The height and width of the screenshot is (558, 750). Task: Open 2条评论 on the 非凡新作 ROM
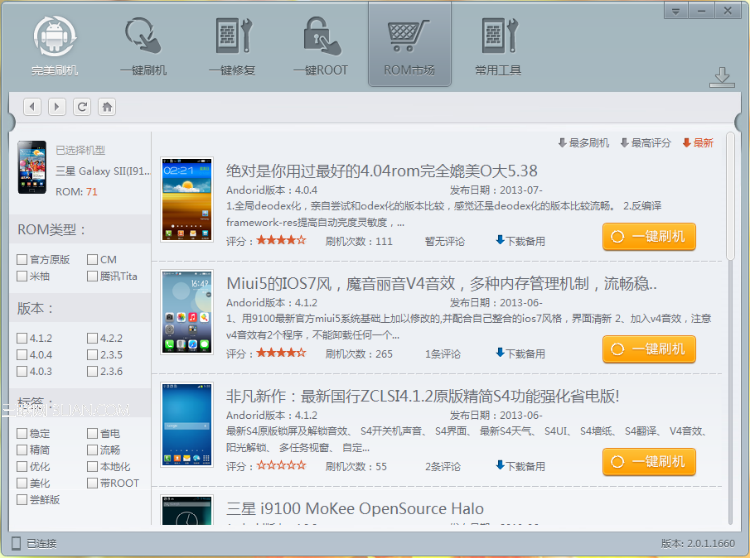443,466
